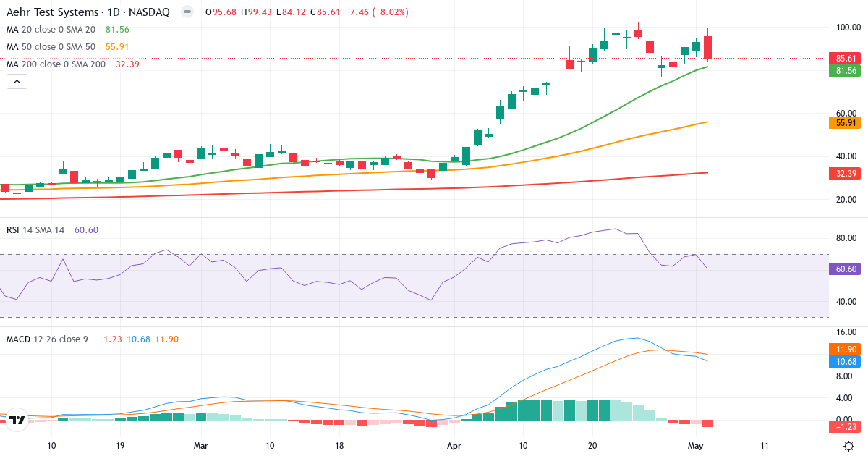The image size is (868, 456).
Task: Click the red 32.39 MA200 price tag
Action: 846,173
